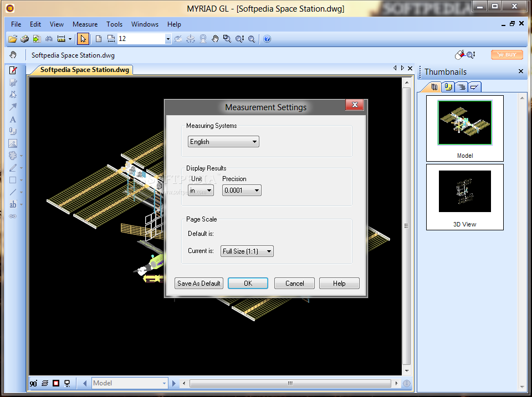Open the Edit menu
The image size is (532, 397).
pos(35,24)
